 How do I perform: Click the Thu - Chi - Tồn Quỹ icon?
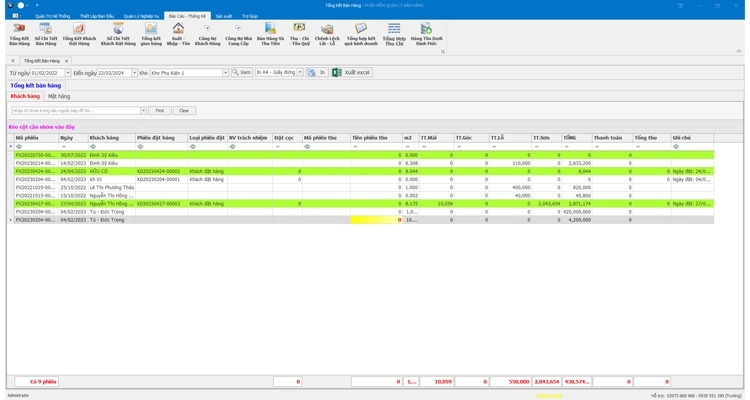tap(299, 34)
